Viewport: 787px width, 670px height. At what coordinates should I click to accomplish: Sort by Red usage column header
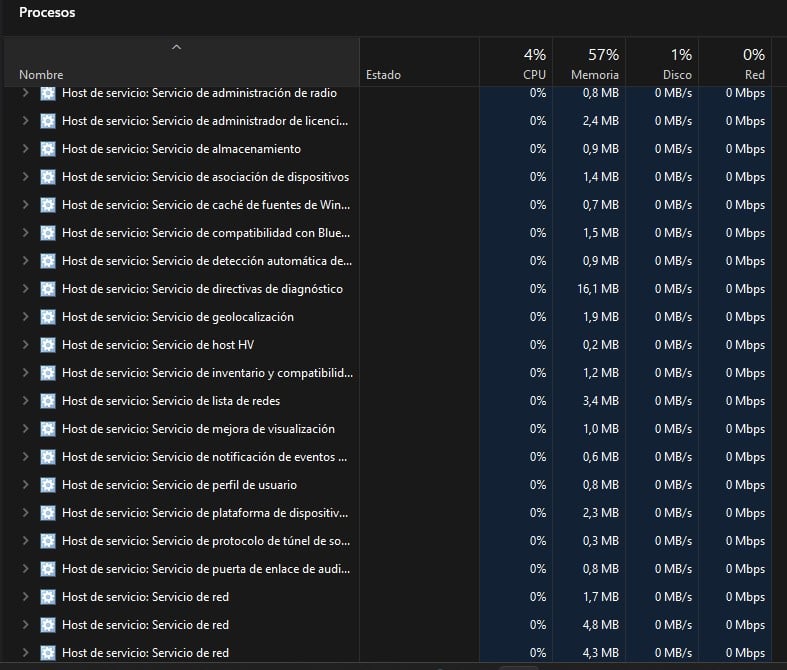[x=735, y=62]
